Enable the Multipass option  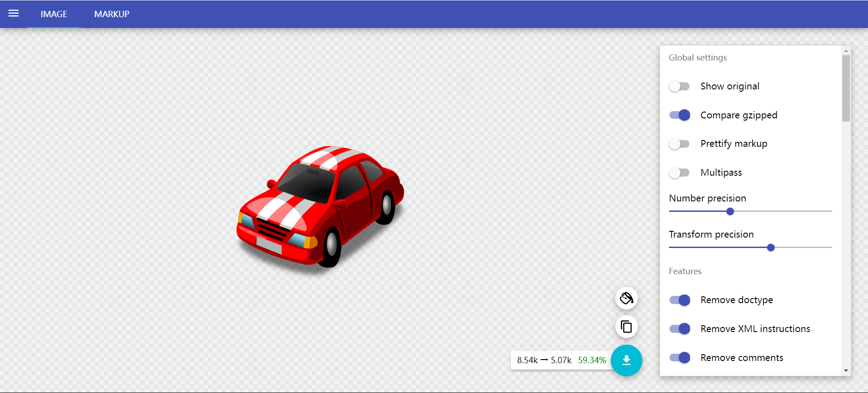point(679,173)
